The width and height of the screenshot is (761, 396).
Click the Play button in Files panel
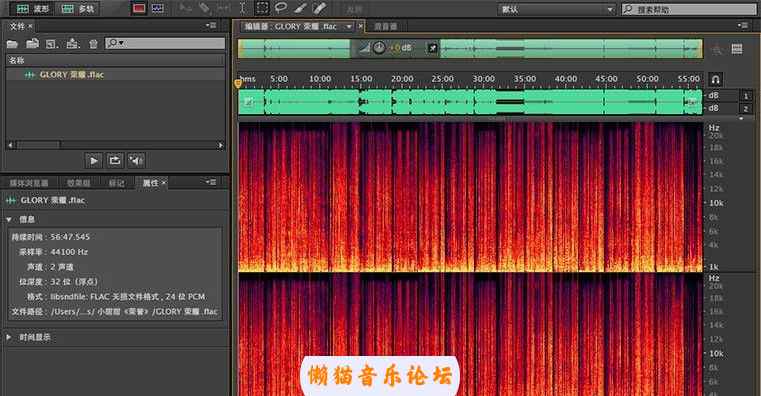click(x=94, y=160)
